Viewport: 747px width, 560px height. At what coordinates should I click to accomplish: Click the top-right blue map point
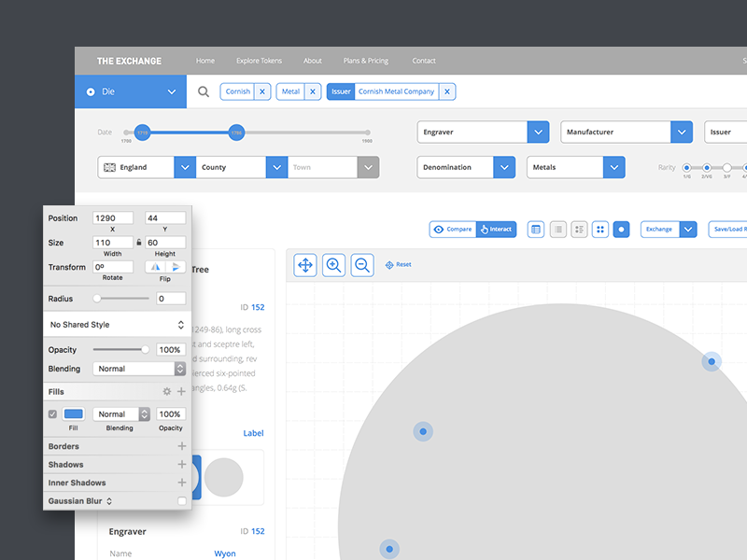pyautogui.click(x=712, y=362)
